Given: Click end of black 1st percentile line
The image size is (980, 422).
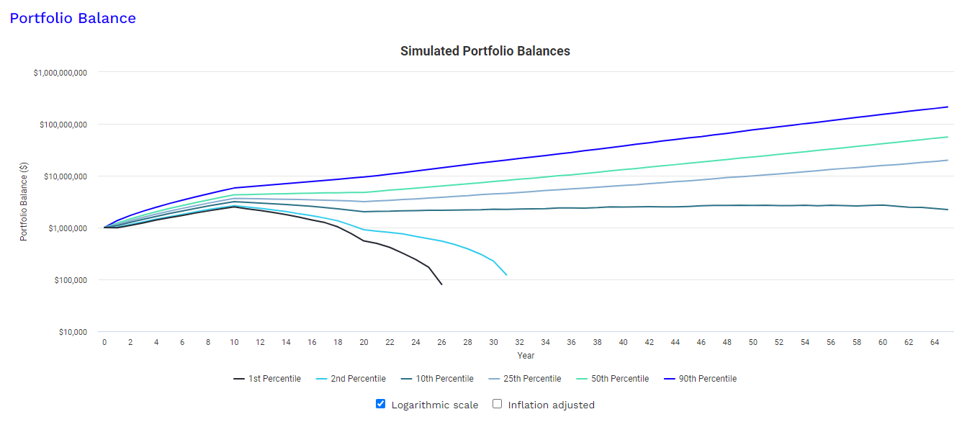Looking at the screenshot, I should pyautogui.click(x=441, y=284).
